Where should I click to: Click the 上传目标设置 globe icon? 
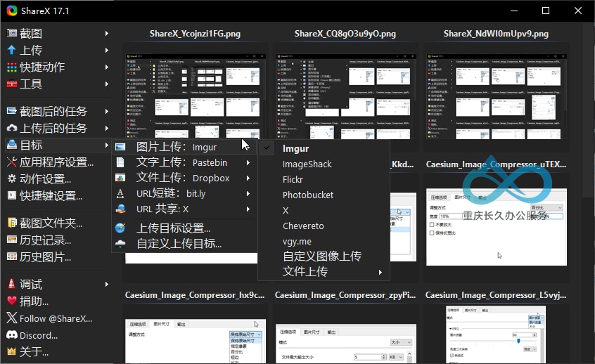[120, 228]
